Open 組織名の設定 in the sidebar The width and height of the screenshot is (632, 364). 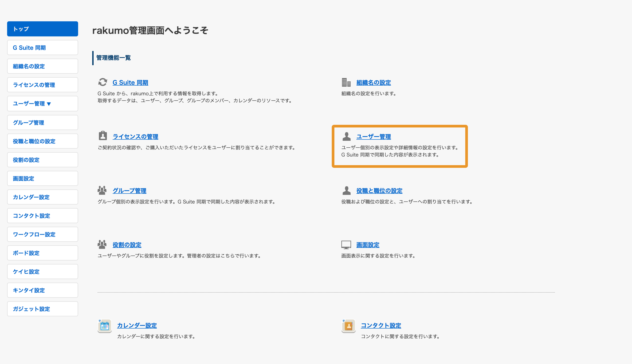click(43, 66)
